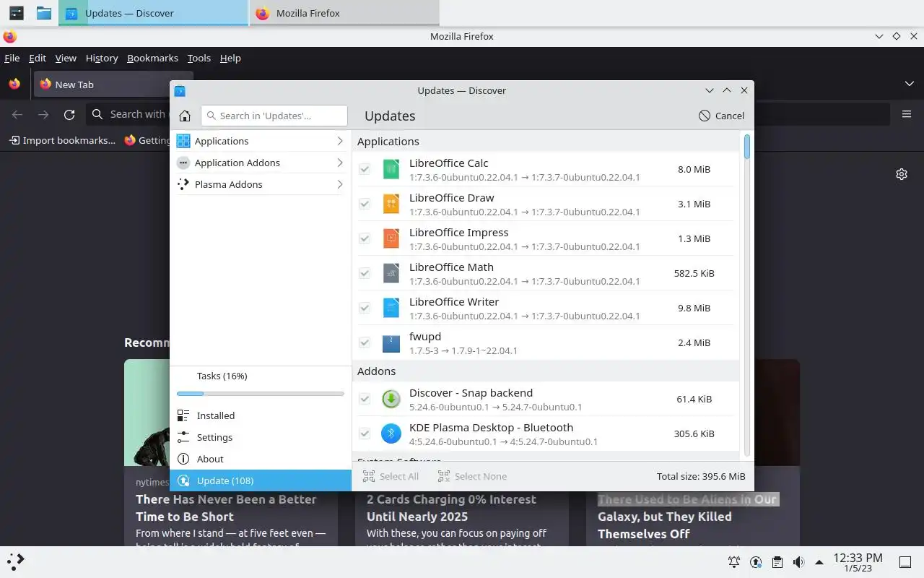This screenshot has height=578, width=924.
Task: Open Firefox History menu
Action: [102, 58]
